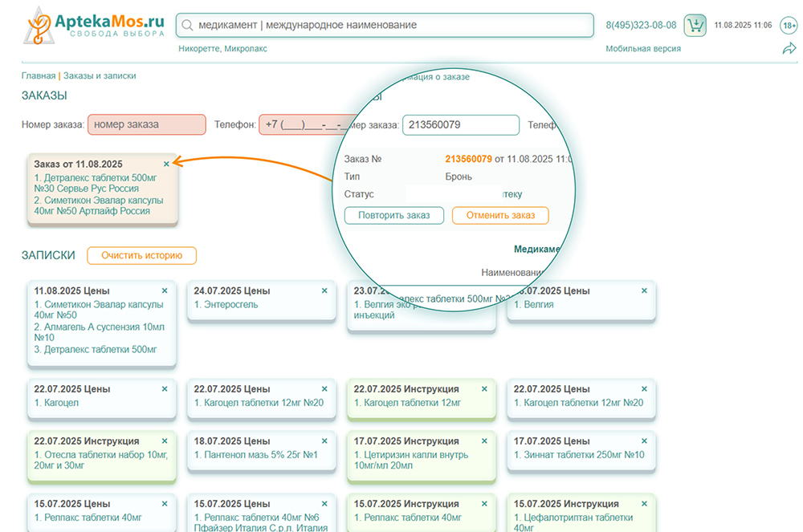The image size is (803, 532).
Task: Delete the 18.07.2025 Пантенол note
Action: (324, 441)
